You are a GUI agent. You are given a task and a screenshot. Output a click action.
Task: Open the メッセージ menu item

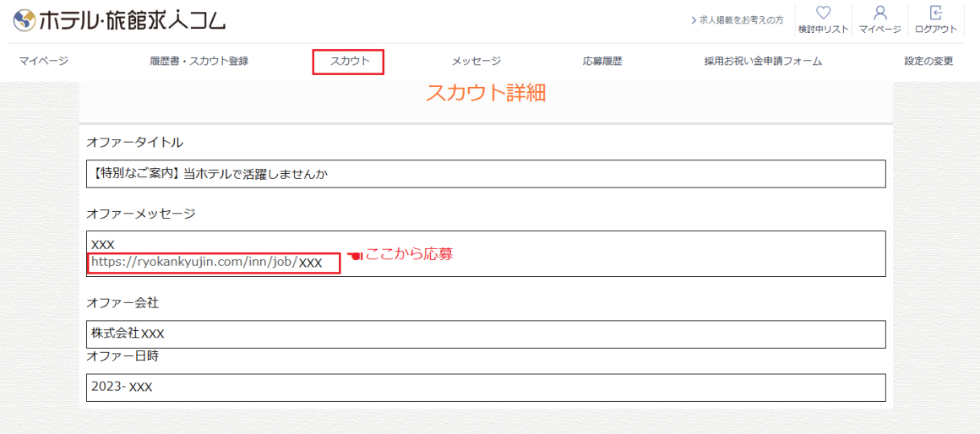tap(476, 61)
